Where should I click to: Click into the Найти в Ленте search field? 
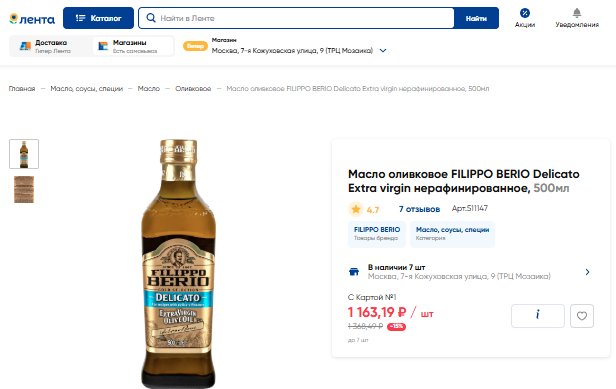pyautogui.click(x=296, y=18)
